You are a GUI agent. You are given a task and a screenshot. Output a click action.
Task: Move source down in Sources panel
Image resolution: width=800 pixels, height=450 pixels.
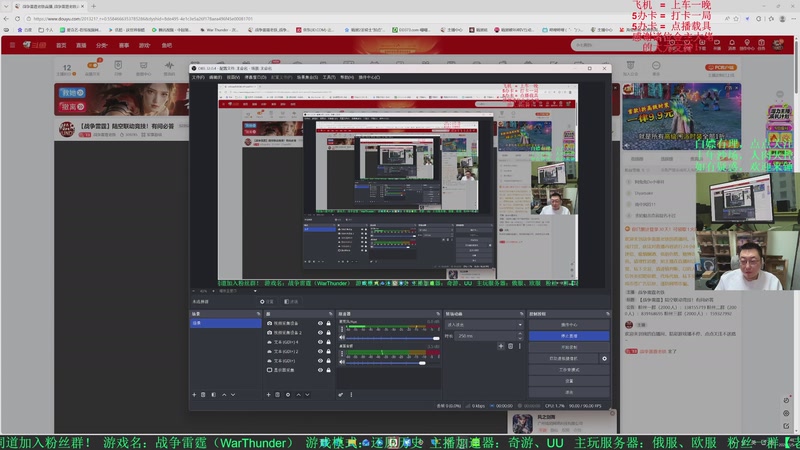pyautogui.click(x=307, y=394)
